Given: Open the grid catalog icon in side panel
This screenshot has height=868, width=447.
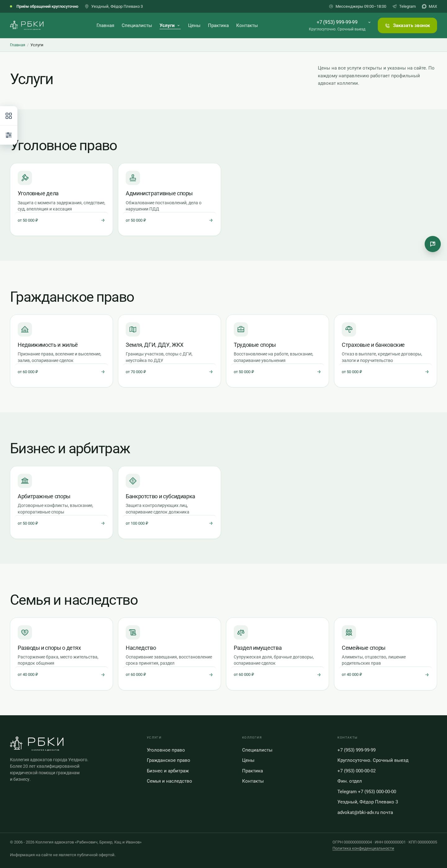Looking at the screenshot, I should click(x=9, y=116).
